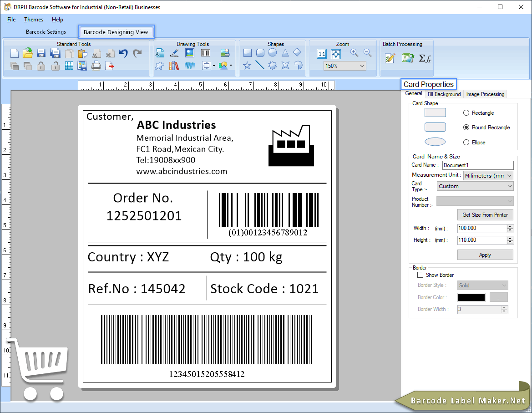Draw a Diamond shape
Image resolution: width=532 pixels, height=413 pixels.
click(x=297, y=52)
